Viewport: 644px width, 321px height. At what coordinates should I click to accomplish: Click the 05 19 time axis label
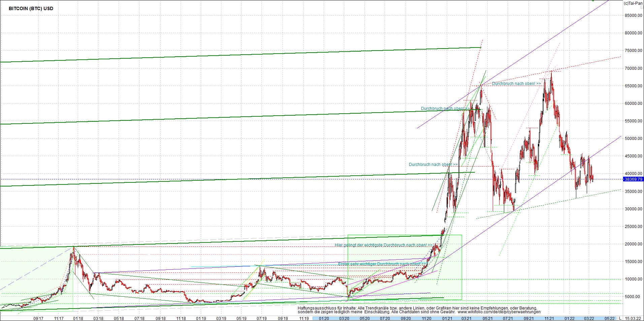(241, 318)
